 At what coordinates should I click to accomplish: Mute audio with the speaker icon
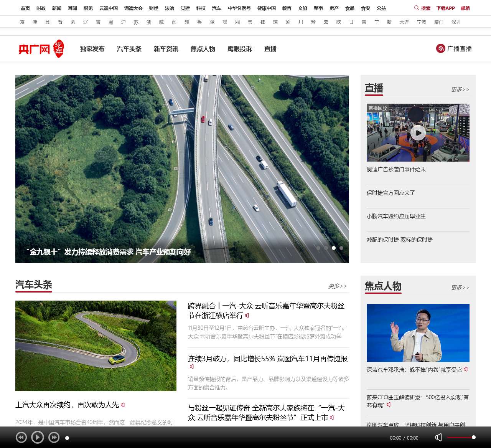(x=438, y=437)
